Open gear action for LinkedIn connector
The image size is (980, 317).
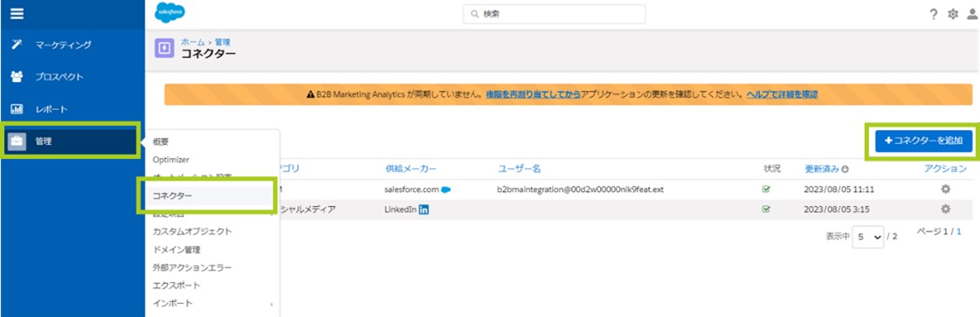pos(945,209)
